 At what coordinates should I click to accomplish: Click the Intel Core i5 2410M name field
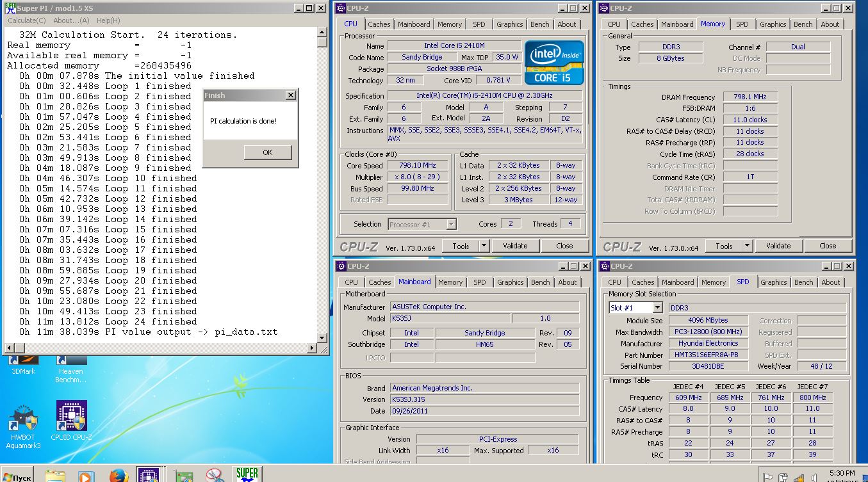(x=454, y=46)
